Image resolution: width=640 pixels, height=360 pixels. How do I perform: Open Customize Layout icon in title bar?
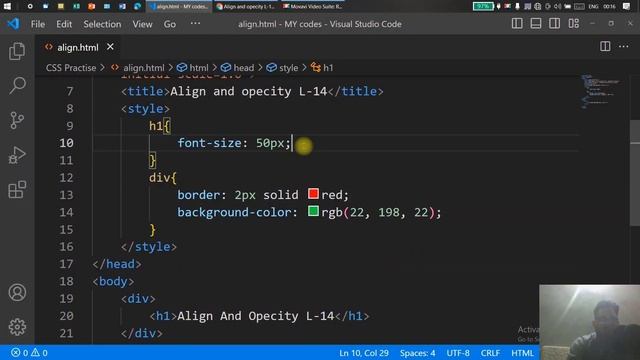coord(574,24)
